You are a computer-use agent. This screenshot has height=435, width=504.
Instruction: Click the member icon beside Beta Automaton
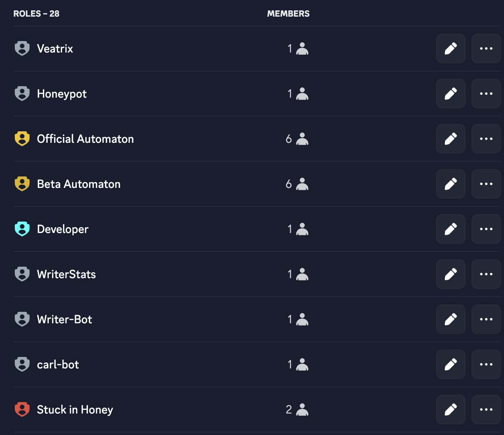(x=302, y=184)
